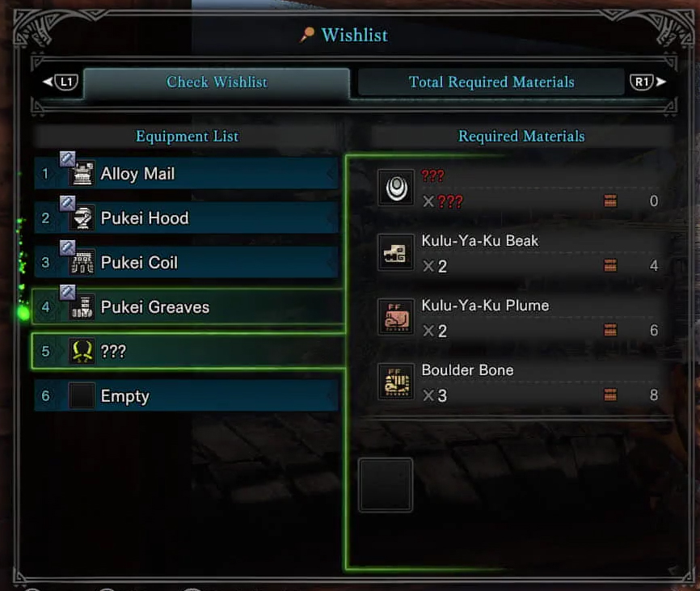Viewport: 700px width, 591px height.
Task: Click the pin marker on Alloy Mail icon
Action: [x=67, y=158]
